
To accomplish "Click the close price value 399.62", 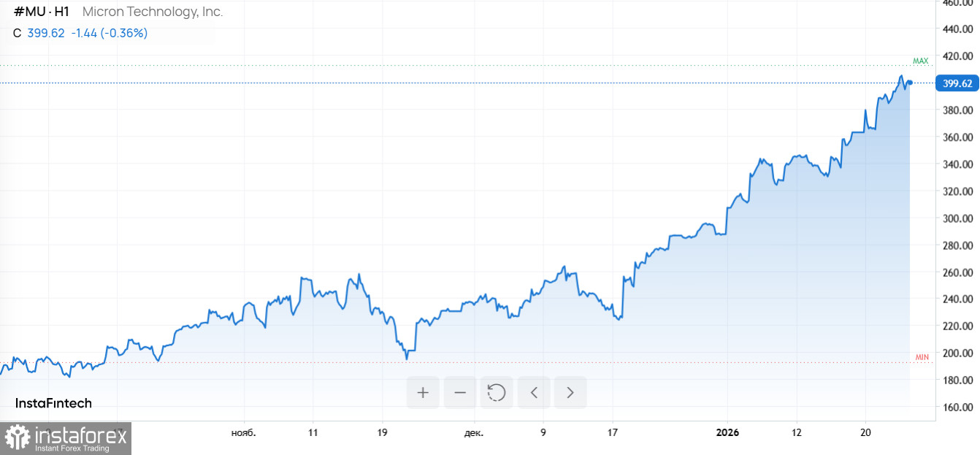I will (x=46, y=33).
